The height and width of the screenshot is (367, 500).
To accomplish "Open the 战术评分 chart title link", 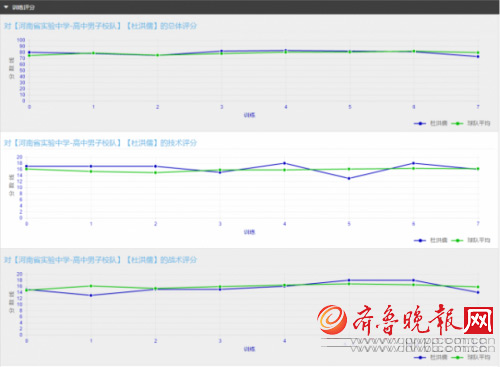I will [x=100, y=260].
